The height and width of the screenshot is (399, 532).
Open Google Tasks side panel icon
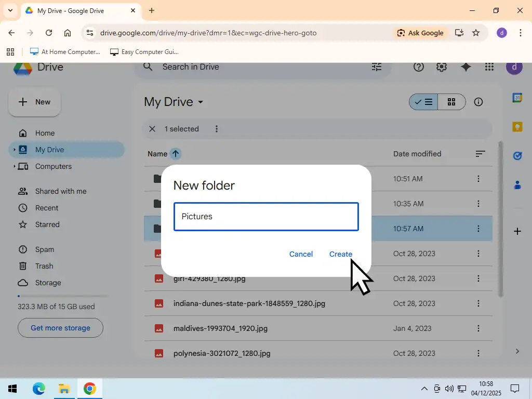coord(517,156)
